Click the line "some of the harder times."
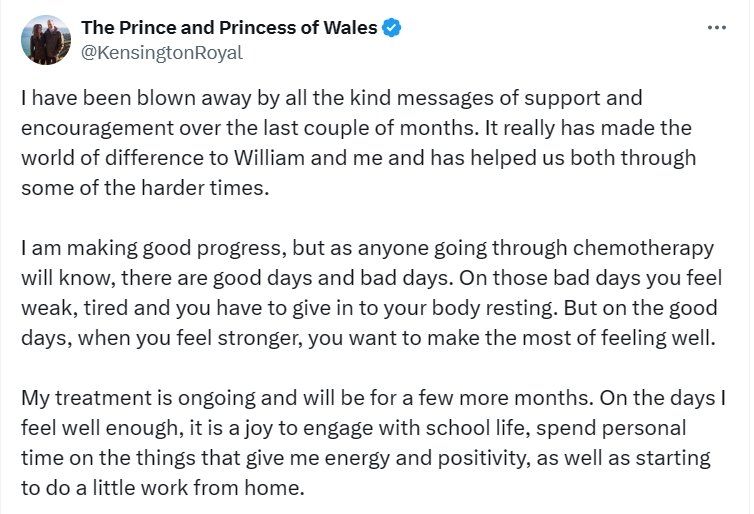This screenshot has width=754, height=514. 145,189
